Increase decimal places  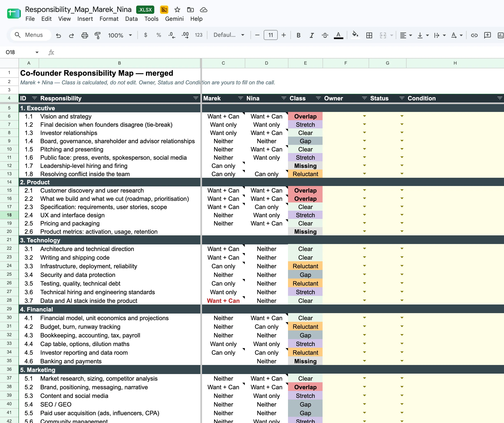click(x=185, y=35)
